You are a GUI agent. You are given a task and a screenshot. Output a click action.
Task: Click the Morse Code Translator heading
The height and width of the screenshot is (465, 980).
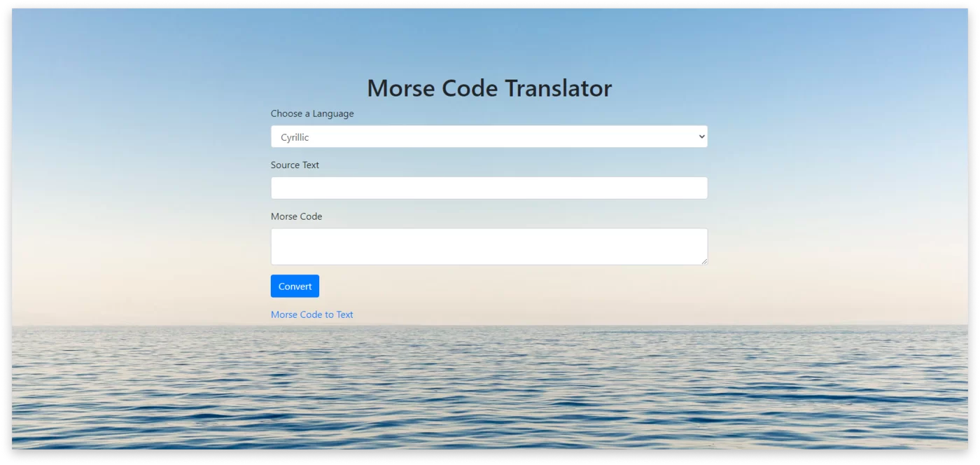[x=489, y=88]
